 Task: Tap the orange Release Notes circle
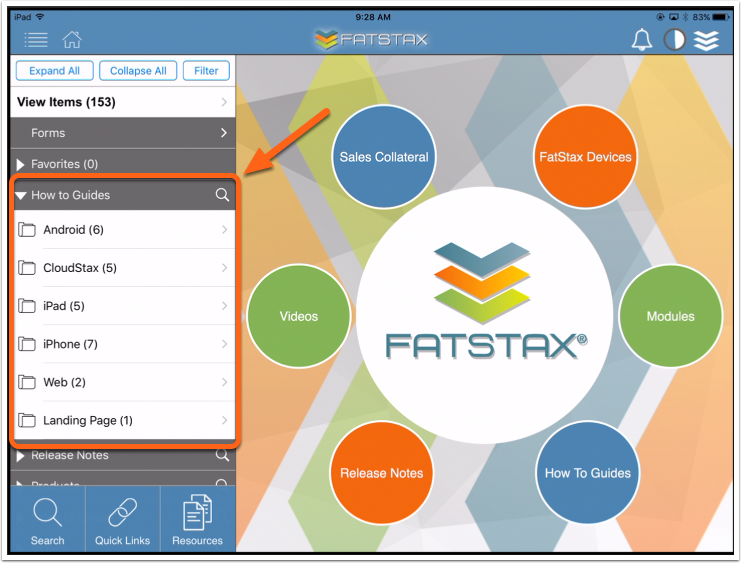tap(382, 473)
